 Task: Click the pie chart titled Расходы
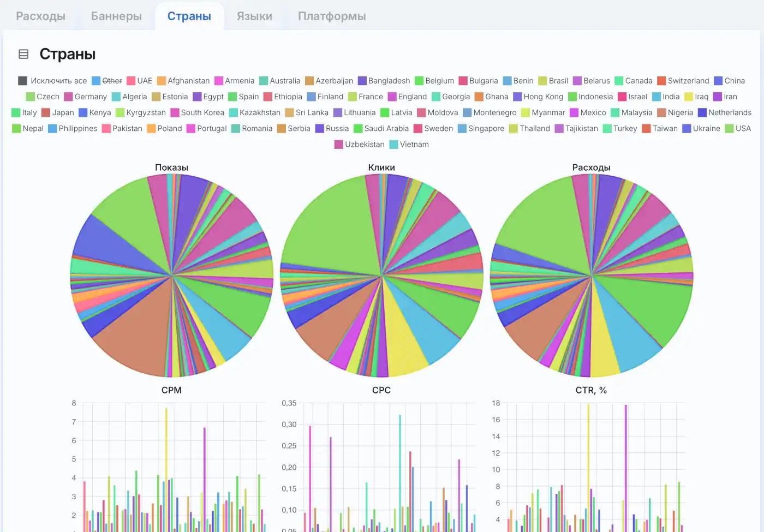click(592, 276)
